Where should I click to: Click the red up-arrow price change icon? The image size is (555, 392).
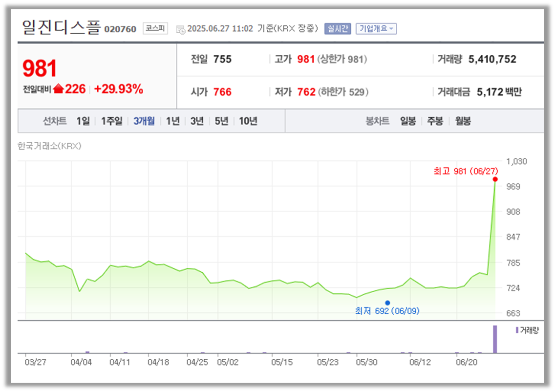click(x=59, y=88)
